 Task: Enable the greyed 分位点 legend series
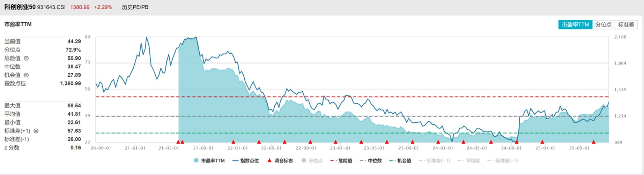pos(312,161)
